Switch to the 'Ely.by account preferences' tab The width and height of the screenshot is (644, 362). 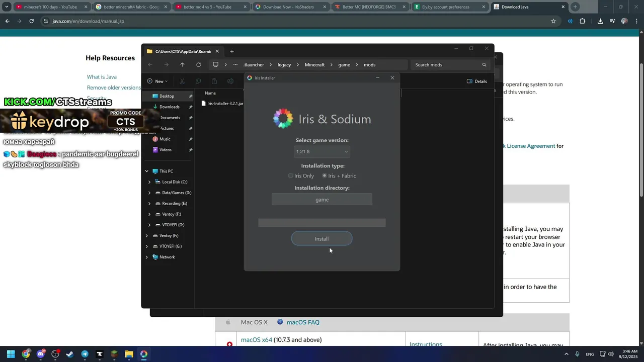(x=450, y=7)
